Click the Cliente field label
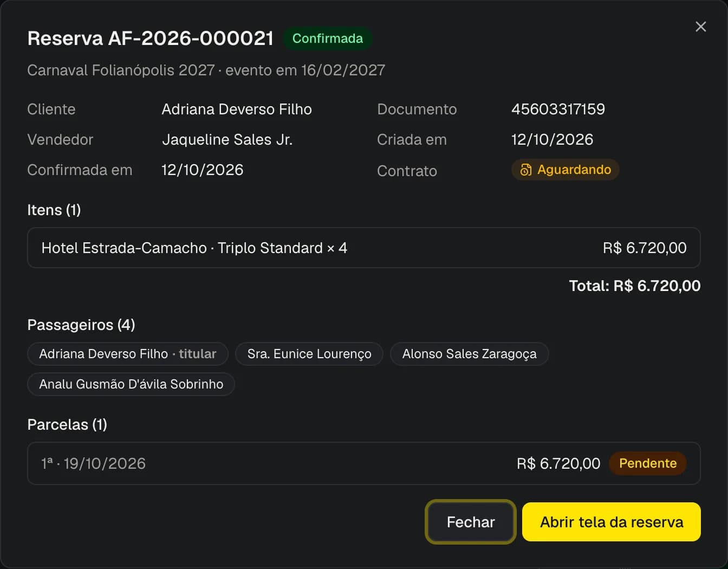The image size is (728, 569). click(x=51, y=109)
